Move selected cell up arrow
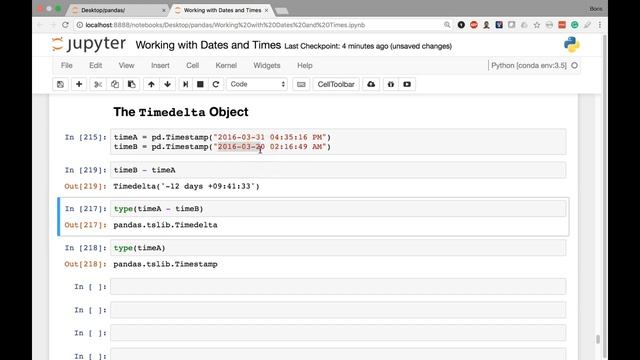This screenshot has height=360, width=640. (x=151, y=84)
